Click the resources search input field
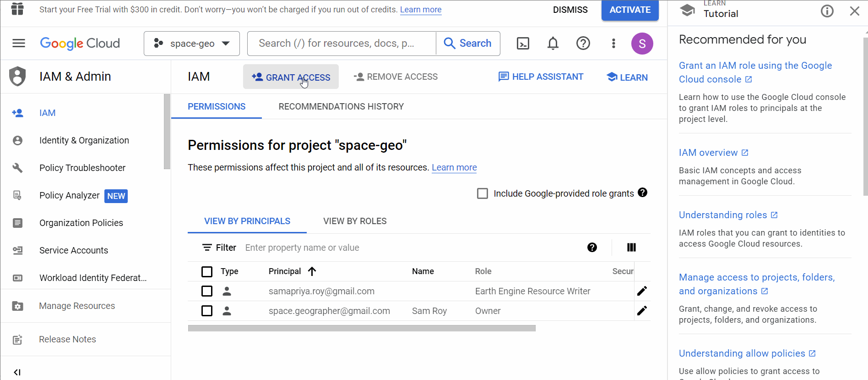868x380 pixels. [342, 44]
